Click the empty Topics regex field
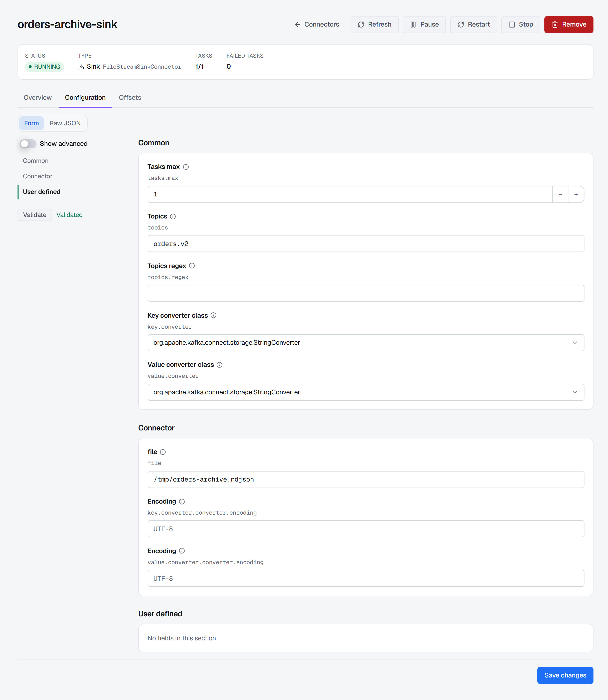This screenshot has width=608, height=700. click(366, 293)
